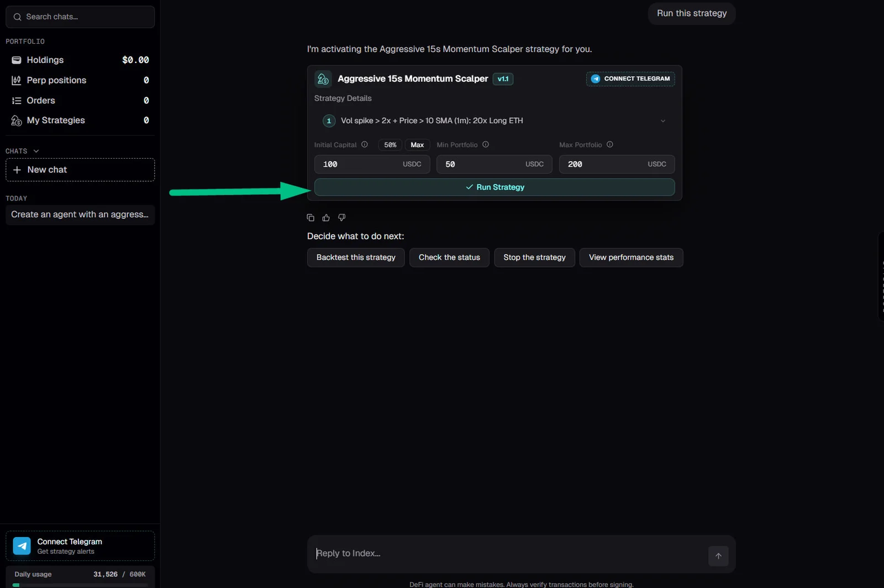Viewport: 884px width, 588px height.
Task: Click the Holdings wallet icon
Action: [x=17, y=60]
